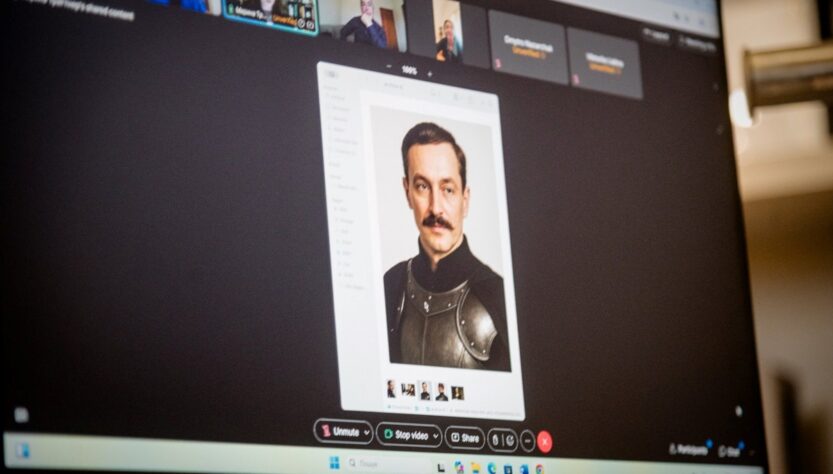Select the blue-outlined active speaker video tile

[271, 15]
